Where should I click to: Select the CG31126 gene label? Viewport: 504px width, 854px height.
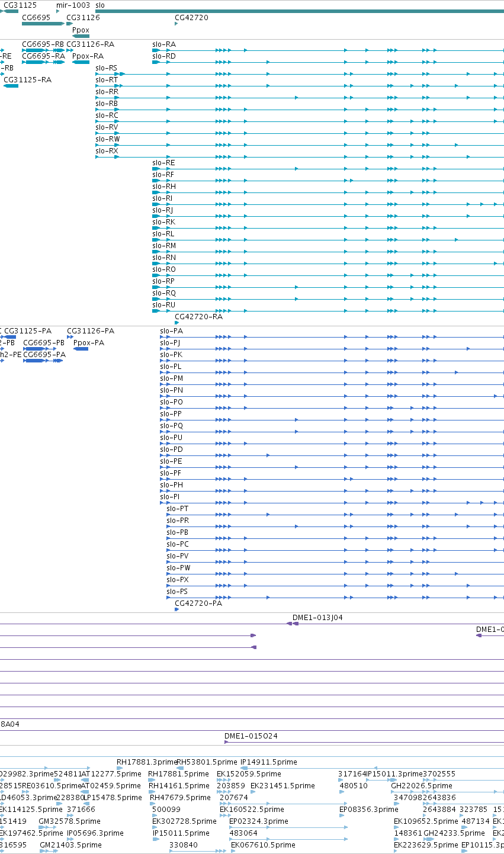coord(83,18)
